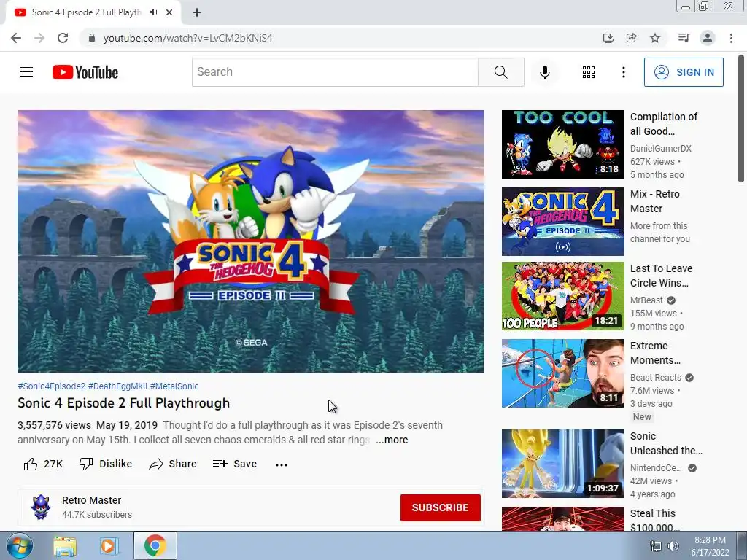This screenshot has height=560, width=747.
Task: Activate voice search microphone
Action: (x=544, y=72)
